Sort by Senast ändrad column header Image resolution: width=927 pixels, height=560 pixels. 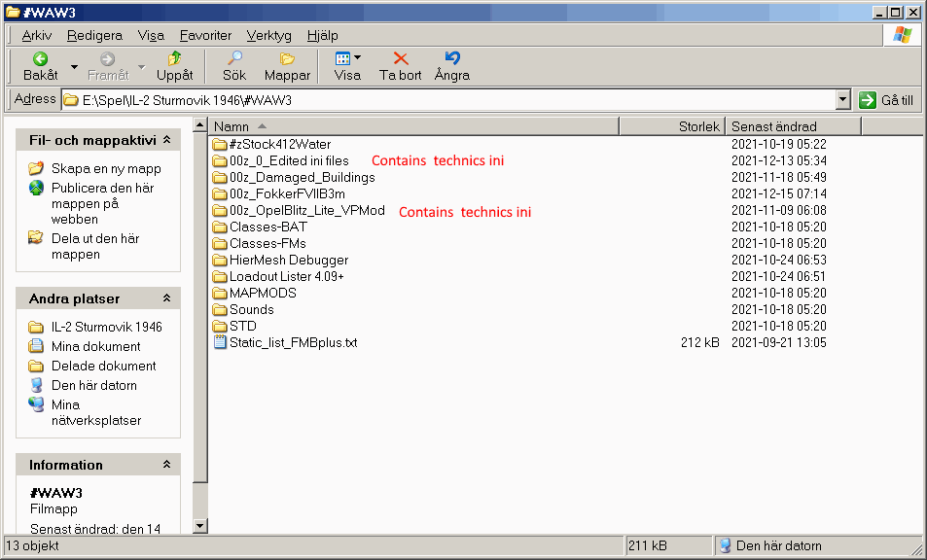(x=794, y=126)
